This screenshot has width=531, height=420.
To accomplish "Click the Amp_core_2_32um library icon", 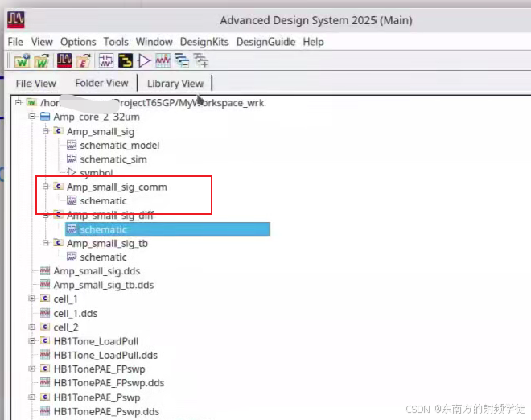I will 45,117.
